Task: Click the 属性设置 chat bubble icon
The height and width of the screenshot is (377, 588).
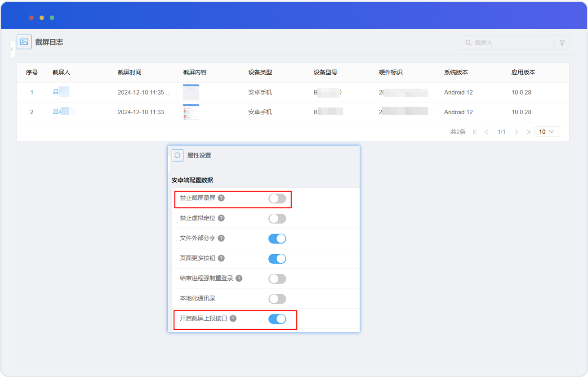Action: click(x=178, y=155)
